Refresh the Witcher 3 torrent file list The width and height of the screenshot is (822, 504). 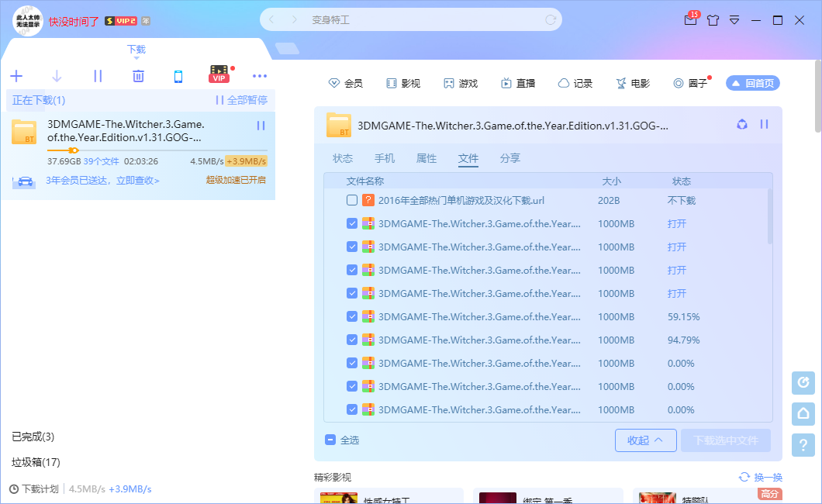742,124
